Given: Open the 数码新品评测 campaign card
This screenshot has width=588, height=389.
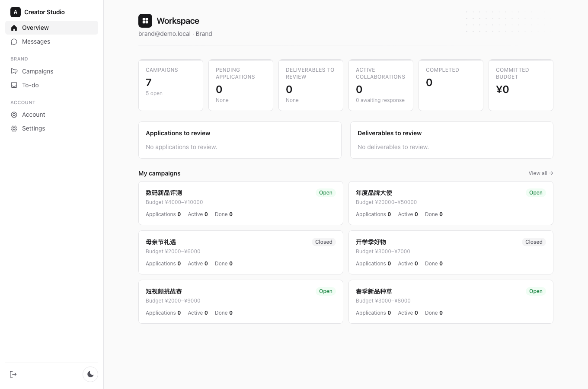Looking at the screenshot, I should click(241, 203).
